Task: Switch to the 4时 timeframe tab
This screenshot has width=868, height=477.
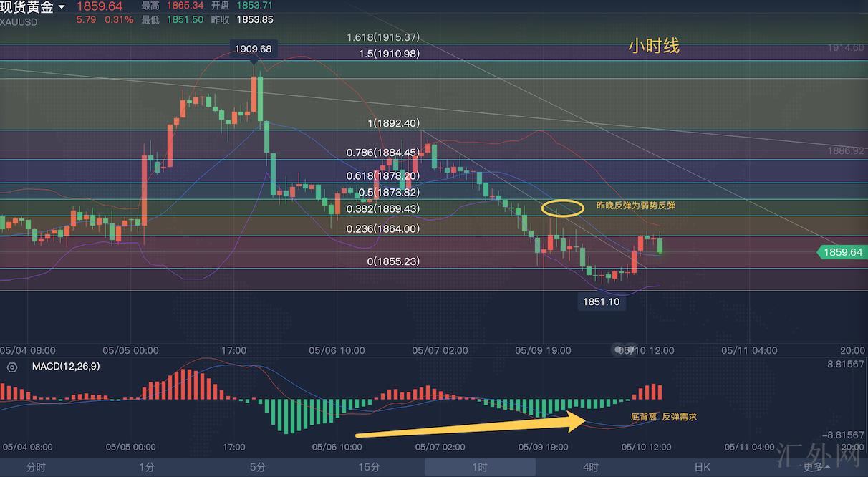Action: click(591, 468)
